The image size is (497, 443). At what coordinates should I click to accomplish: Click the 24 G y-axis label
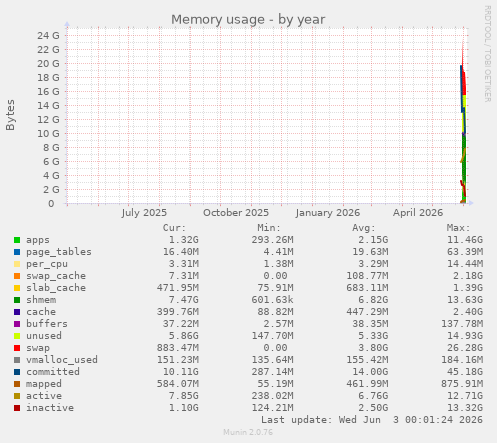48,35
